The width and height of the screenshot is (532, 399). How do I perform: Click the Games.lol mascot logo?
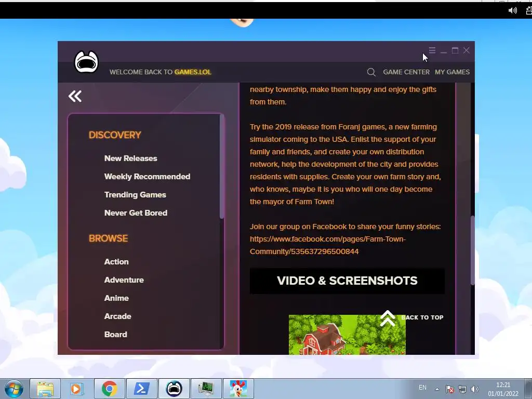[86, 62]
